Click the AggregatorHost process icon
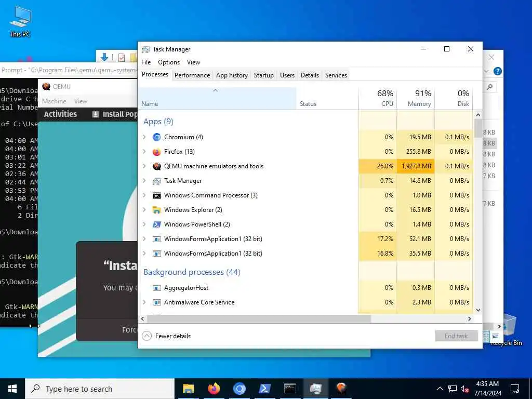 click(156, 288)
